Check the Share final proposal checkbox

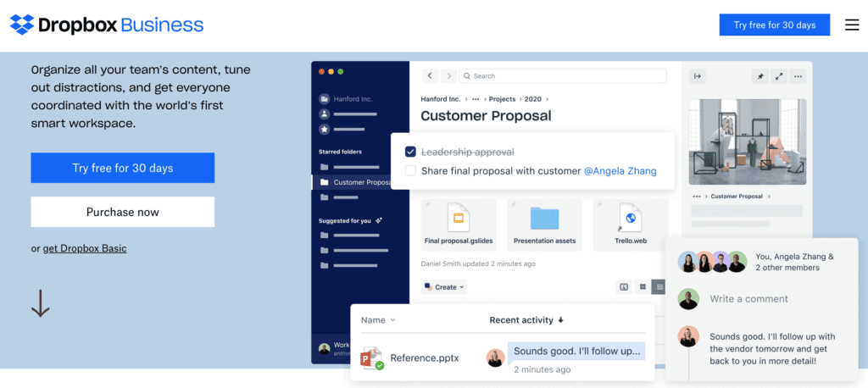[x=410, y=171]
